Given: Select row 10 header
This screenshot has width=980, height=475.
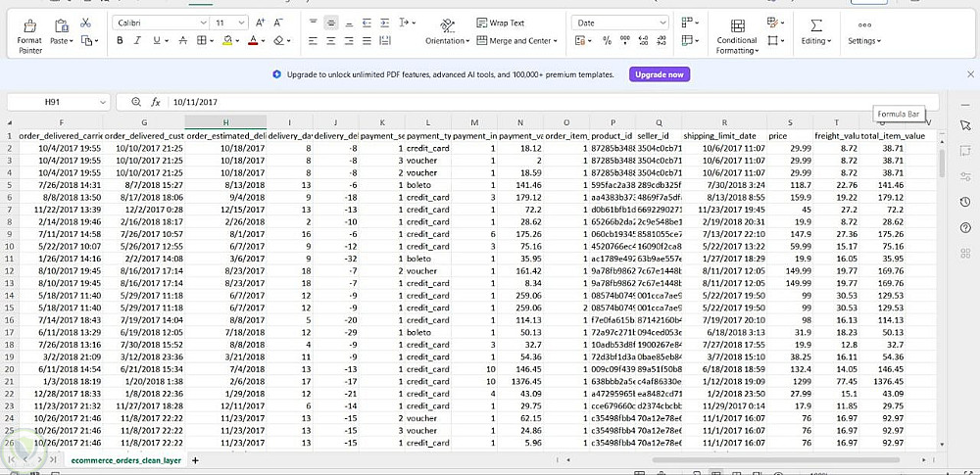Looking at the screenshot, I should (10, 246).
